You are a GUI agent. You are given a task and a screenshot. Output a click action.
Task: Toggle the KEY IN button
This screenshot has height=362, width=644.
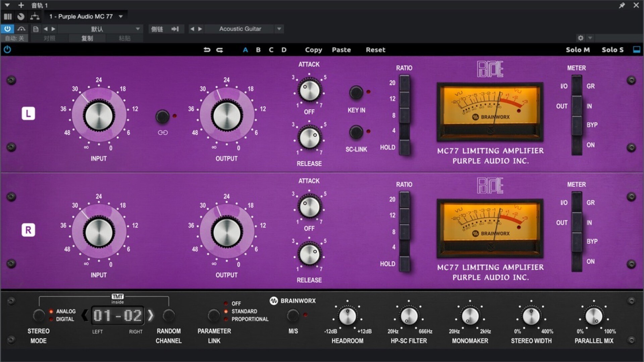tap(356, 93)
